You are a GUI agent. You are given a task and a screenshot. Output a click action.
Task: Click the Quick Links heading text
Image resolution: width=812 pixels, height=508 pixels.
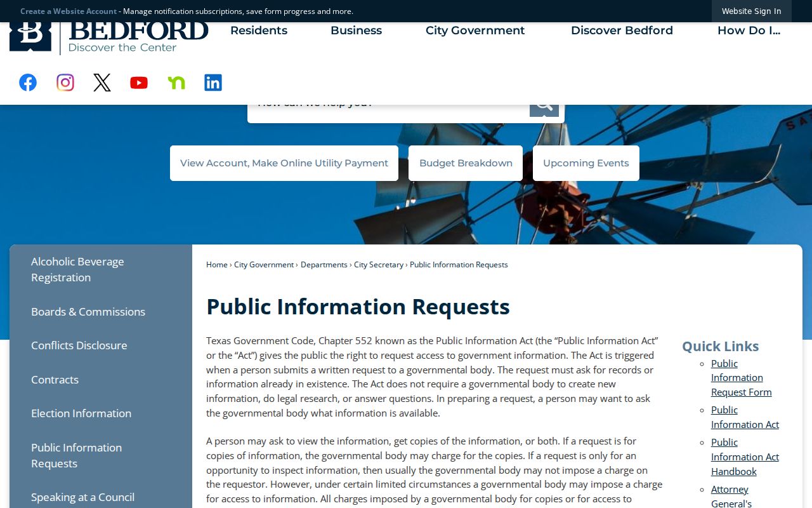(x=721, y=346)
